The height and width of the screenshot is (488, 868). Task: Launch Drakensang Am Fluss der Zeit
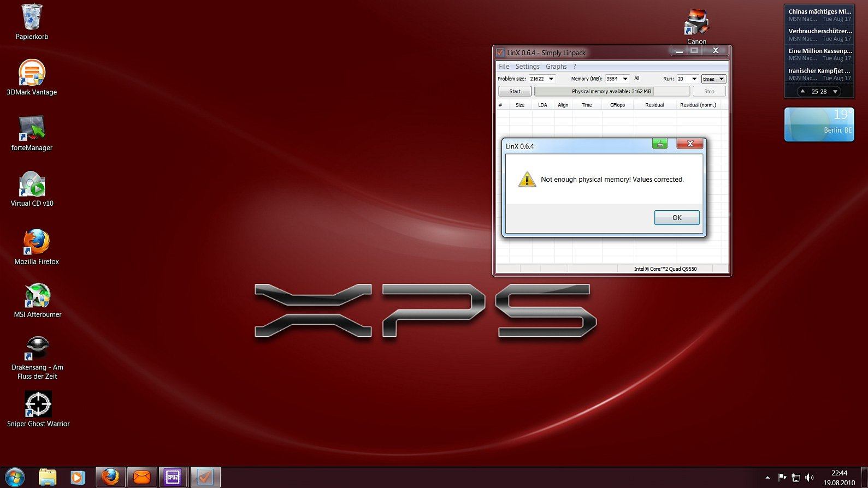pos(37,358)
